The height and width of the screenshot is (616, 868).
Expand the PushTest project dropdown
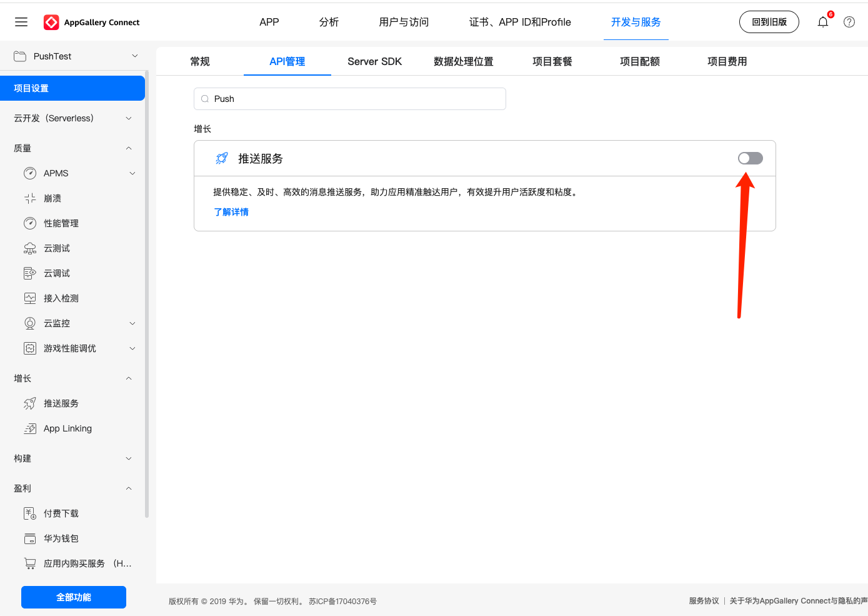pos(134,56)
